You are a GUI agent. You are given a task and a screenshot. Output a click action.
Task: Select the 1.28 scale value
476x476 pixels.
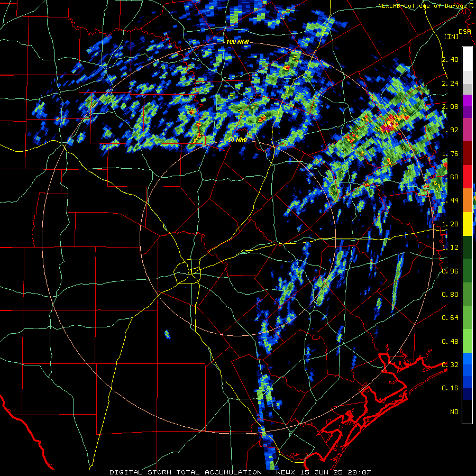(x=450, y=224)
